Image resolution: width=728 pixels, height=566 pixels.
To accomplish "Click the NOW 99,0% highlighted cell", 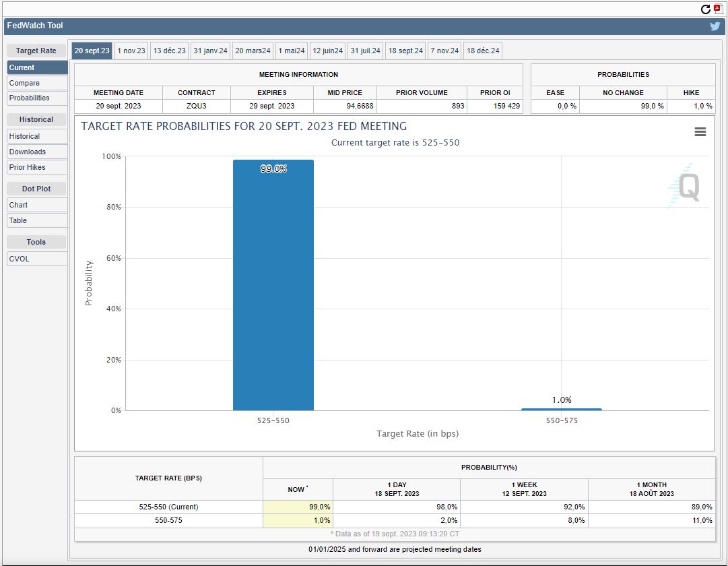I will pyautogui.click(x=298, y=507).
